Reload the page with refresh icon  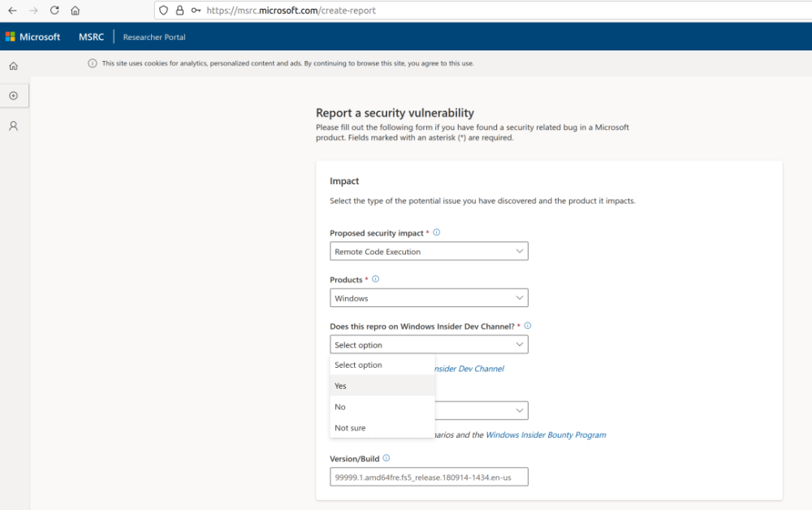click(54, 11)
